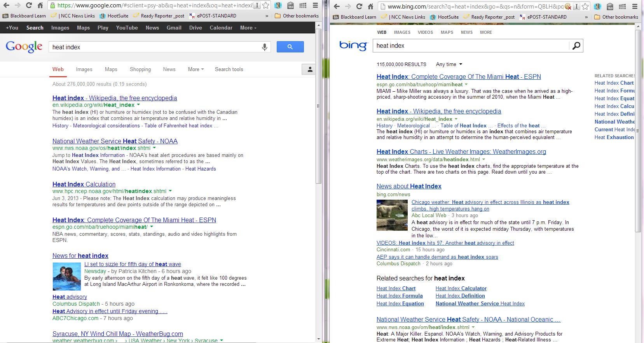Click Heat Index Calculator related search on Bing
644x343 pixels.
pos(461,288)
